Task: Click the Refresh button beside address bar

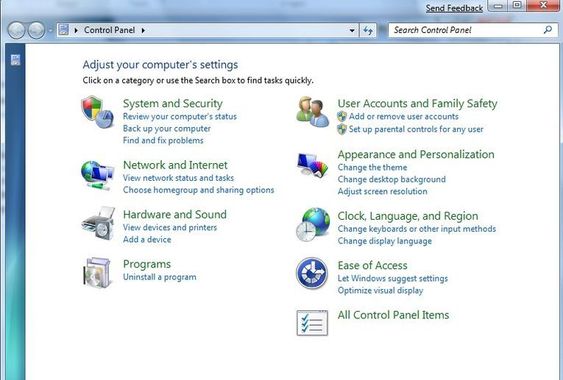Action: tap(368, 30)
